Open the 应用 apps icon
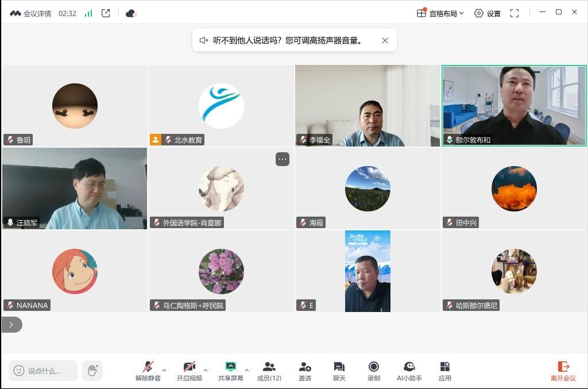Viewport: 588px width, 389px height. coord(445,371)
